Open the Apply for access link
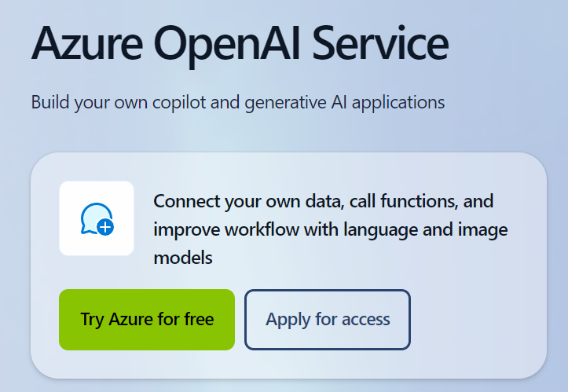 click(328, 320)
